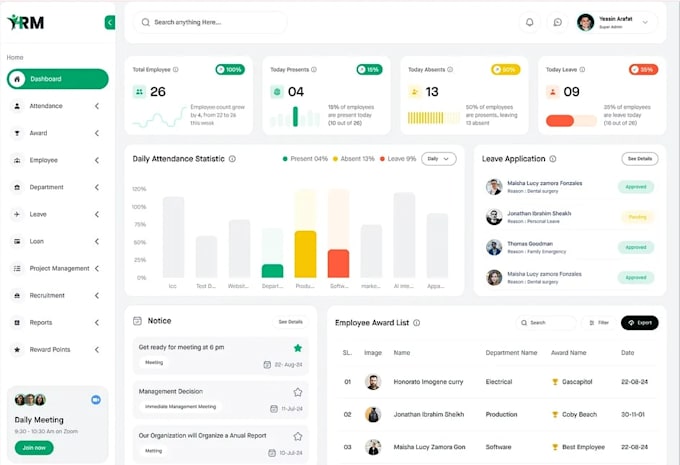Click the Today Leave info icon

582,69
